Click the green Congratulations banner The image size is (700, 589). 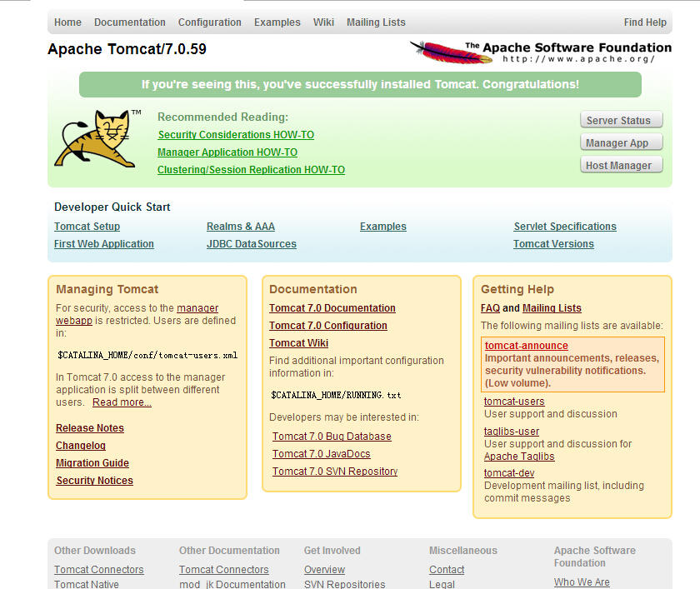point(360,84)
